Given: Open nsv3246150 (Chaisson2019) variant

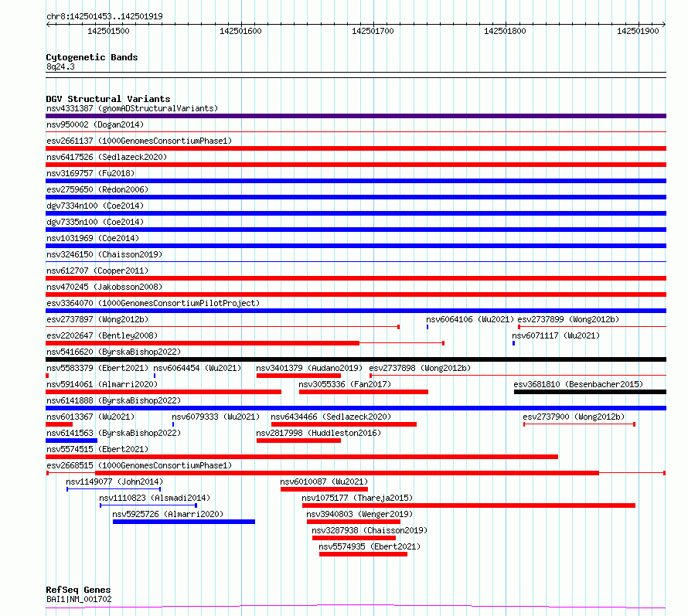Looking at the screenshot, I should click(104, 254).
